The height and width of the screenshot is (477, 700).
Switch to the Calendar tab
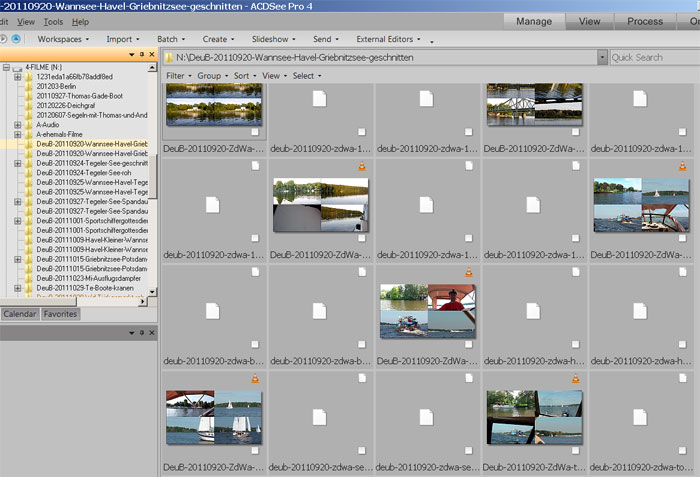pos(20,314)
